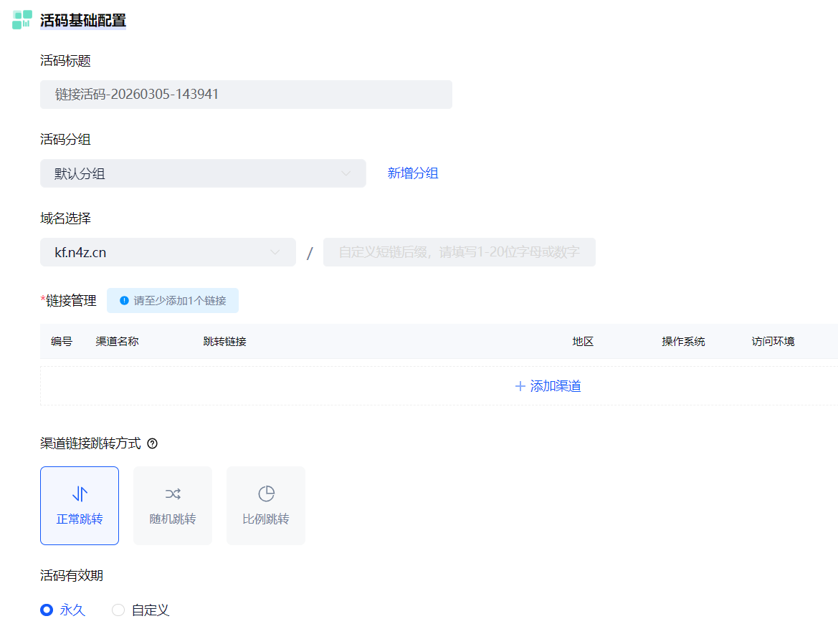Image resolution: width=838 pixels, height=644 pixels.
Task: Click the normal jump arrows icon
Action: point(80,494)
